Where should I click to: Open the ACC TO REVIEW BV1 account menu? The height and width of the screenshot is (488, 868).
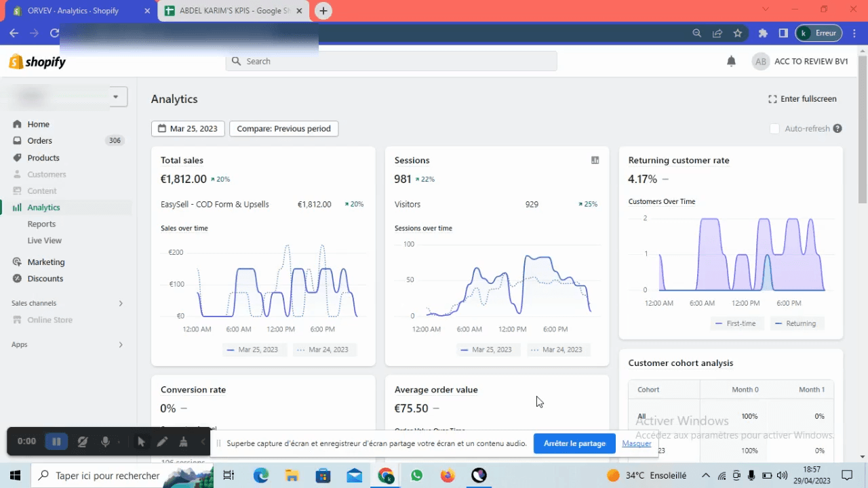(800, 62)
